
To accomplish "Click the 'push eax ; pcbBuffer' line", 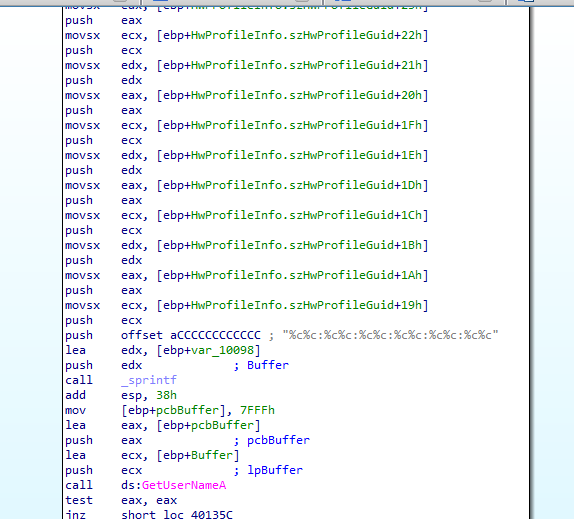I will coord(187,440).
